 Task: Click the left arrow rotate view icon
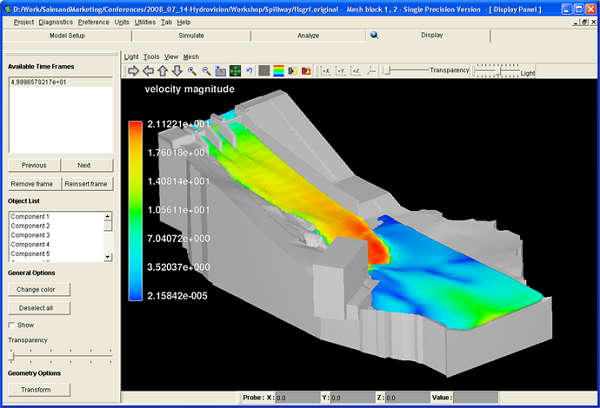148,71
